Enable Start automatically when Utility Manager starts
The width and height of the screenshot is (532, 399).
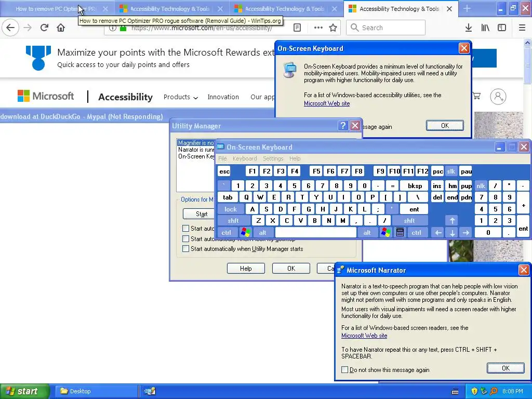[x=185, y=249]
